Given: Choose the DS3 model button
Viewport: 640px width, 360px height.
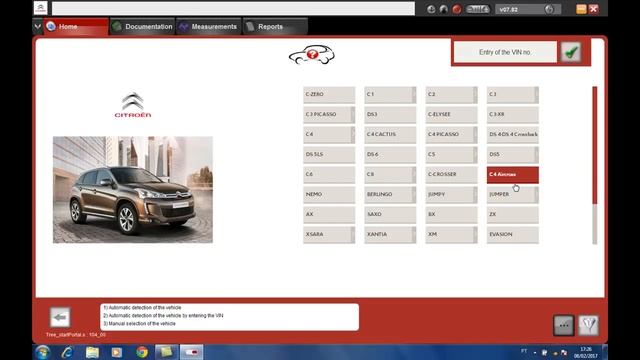Looking at the screenshot, I should 390,114.
